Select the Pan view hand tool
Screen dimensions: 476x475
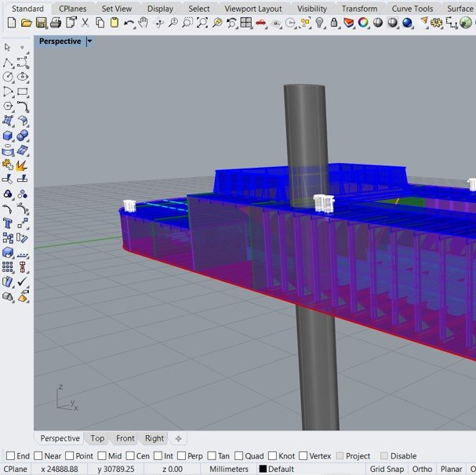[144, 23]
